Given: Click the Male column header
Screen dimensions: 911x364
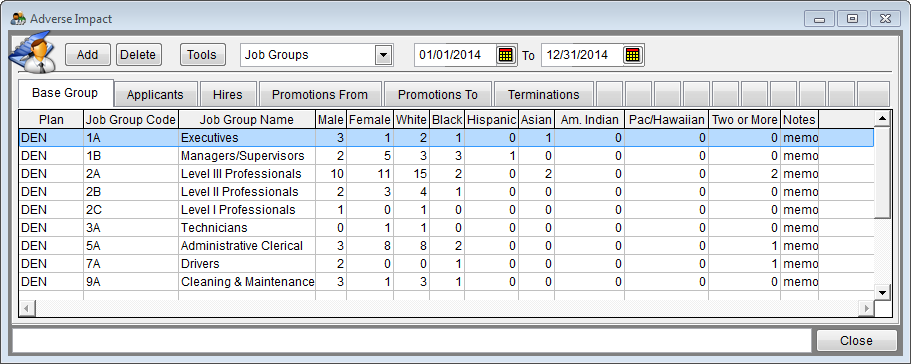Looking at the screenshot, I should point(331,120).
